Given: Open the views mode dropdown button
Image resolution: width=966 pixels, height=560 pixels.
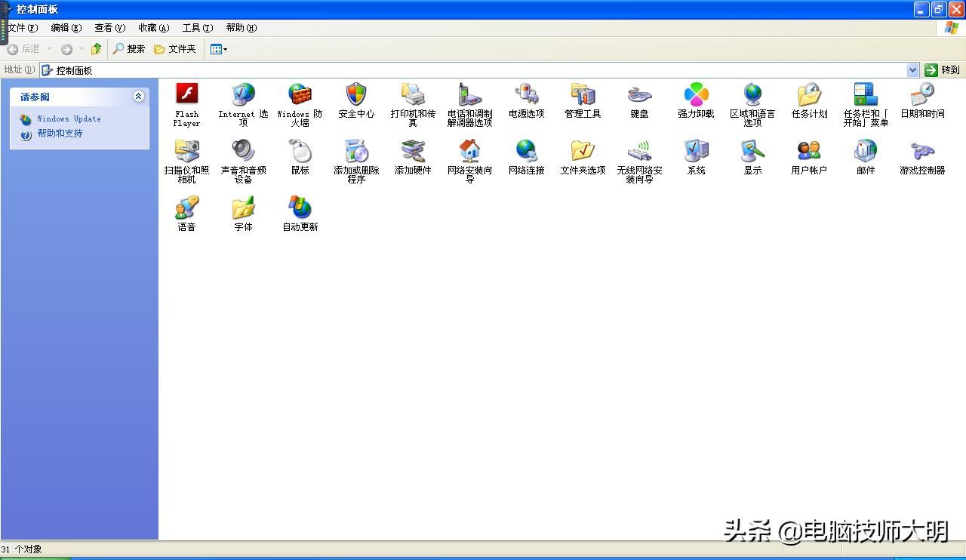Looking at the screenshot, I should pyautogui.click(x=218, y=49).
